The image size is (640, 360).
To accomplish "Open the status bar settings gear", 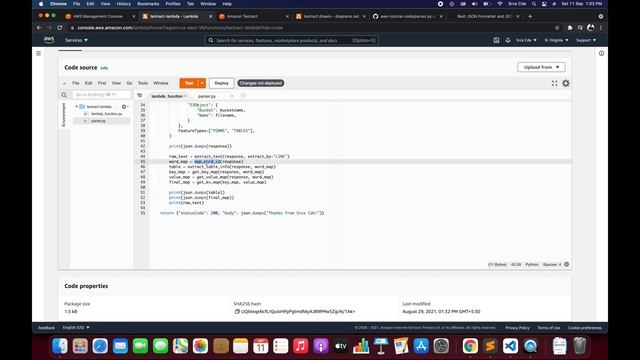I will pos(567,264).
